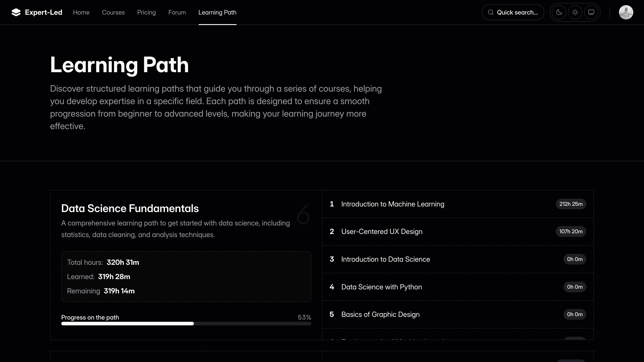Click the Data Science Fundamentals heading
Screen dimensions: 644x362
(x=130, y=209)
